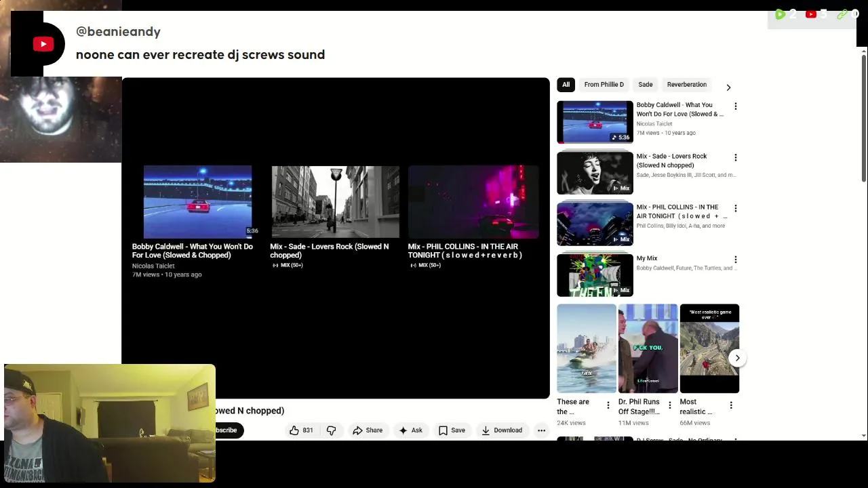
Task: Open options for 'These are the' short
Action: [608, 405]
